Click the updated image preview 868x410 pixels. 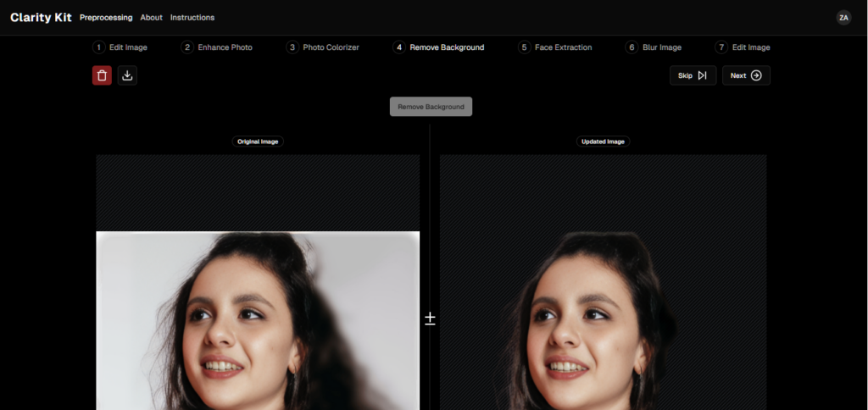point(603,320)
